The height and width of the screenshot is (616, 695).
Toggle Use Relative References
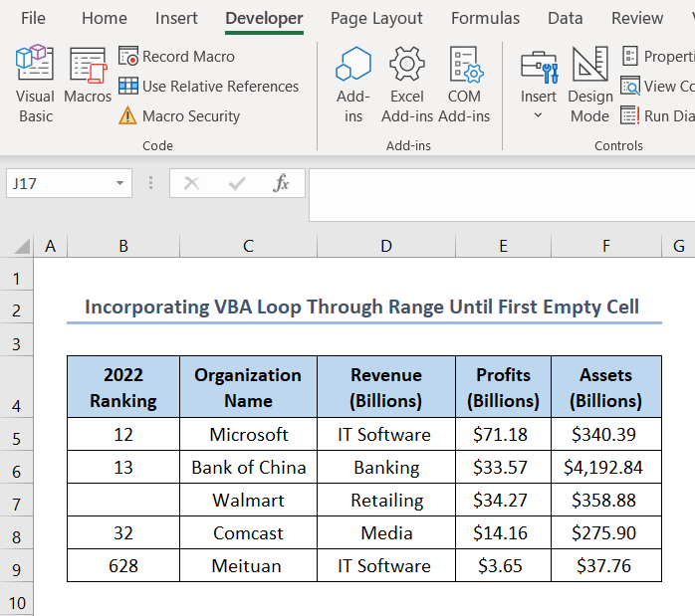pyautogui.click(x=208, y=87)
